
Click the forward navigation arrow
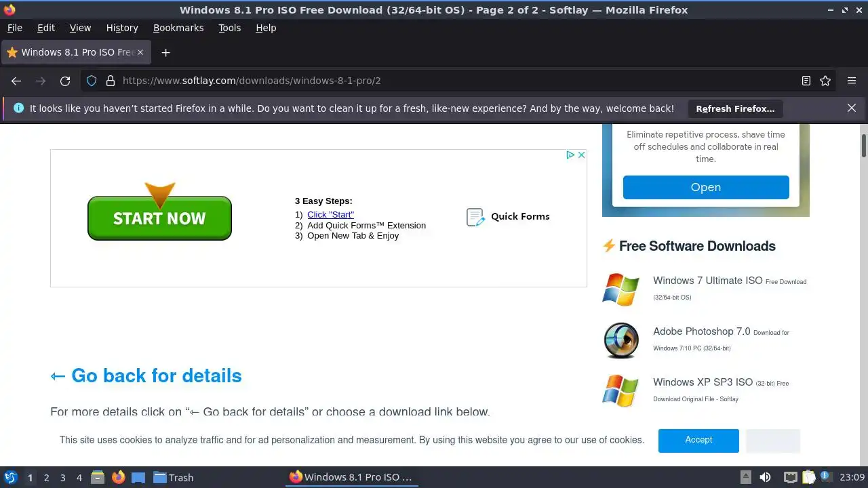[x=41, y=81]
